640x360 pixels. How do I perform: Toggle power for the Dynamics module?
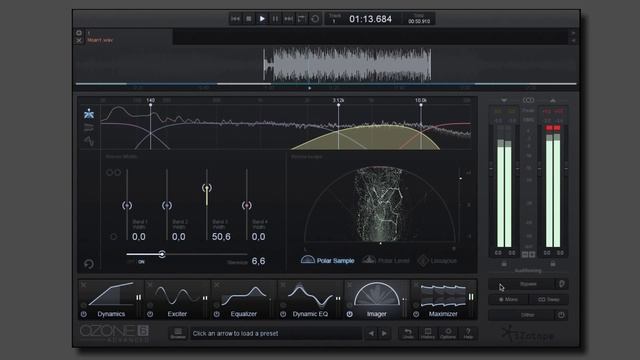(x=84, y=314)
